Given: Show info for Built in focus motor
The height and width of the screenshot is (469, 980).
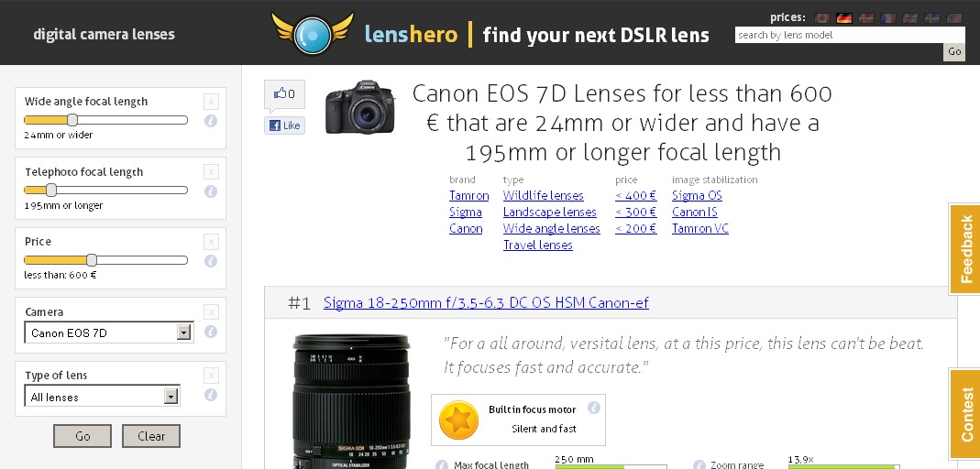Looking at the screenshot, I should coord(594,408).
